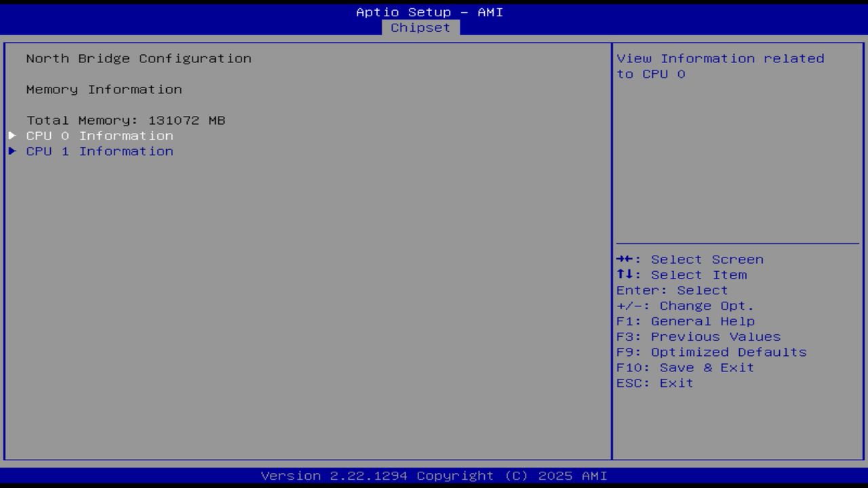Open the CPU 1 Information submenu
Screen dimensions: 868x488
click(x=99, y=151)
